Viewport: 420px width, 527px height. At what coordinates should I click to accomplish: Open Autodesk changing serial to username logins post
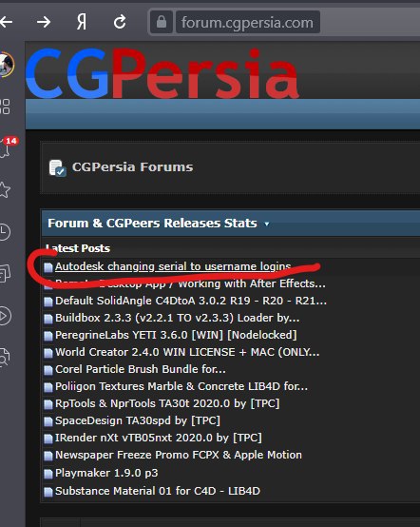(173, 266)
